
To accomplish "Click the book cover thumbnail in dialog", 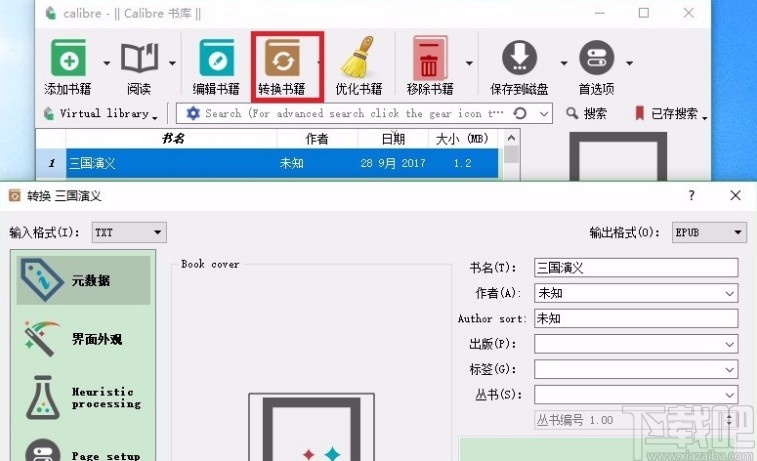I will pos(311,427).
